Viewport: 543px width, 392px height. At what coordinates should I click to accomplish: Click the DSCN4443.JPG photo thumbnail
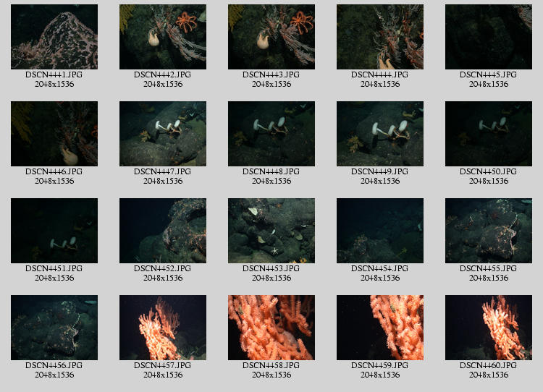[x=271, y=37]
